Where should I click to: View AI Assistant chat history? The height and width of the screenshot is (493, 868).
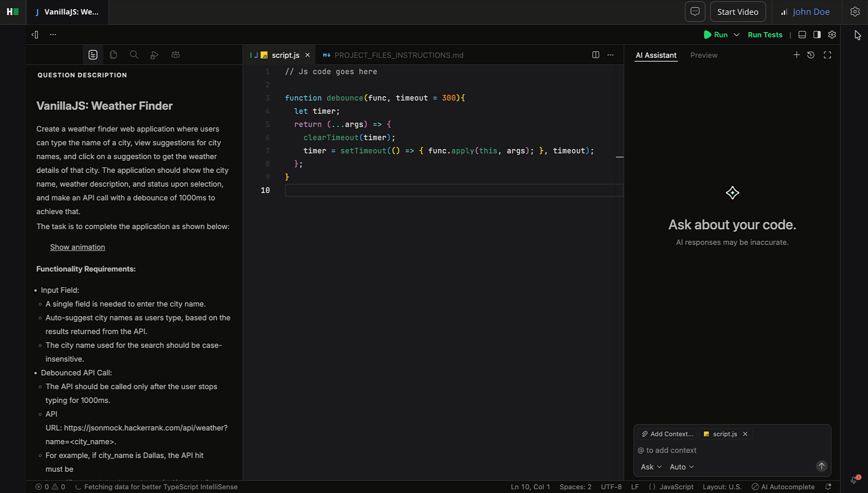[x=810, y=55]
